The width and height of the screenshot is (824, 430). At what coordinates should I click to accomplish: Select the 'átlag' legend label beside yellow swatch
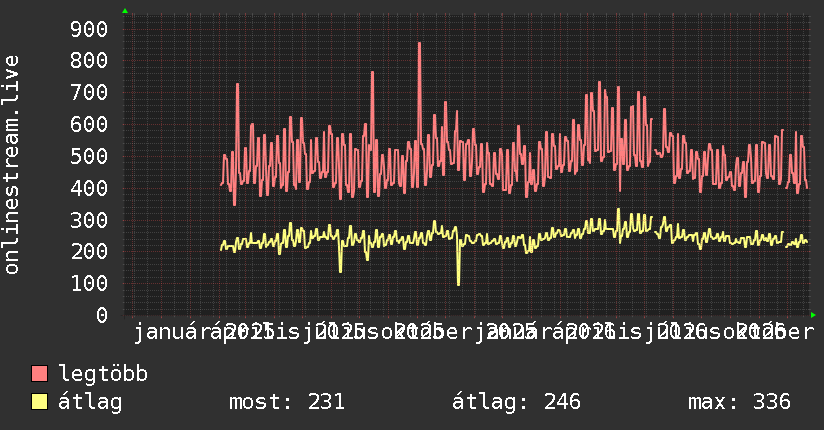pyautogui.click(x=90, y=402)
